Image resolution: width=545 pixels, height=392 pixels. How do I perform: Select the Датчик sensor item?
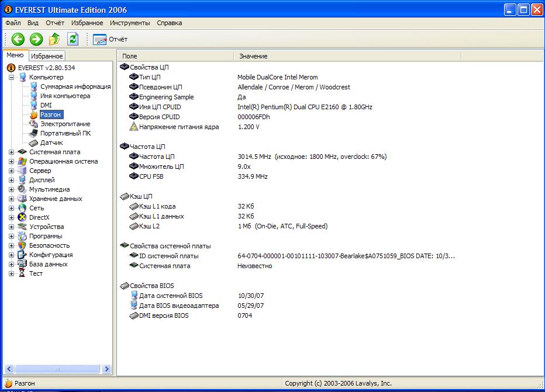pyautogui.click(x=51, y=143)
